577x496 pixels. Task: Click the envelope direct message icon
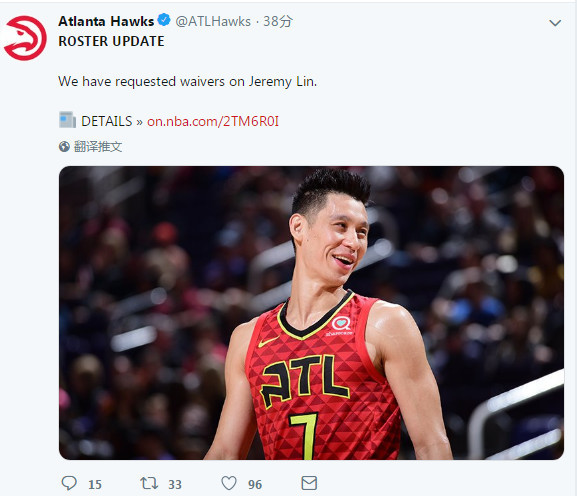[x=309, y=483]
